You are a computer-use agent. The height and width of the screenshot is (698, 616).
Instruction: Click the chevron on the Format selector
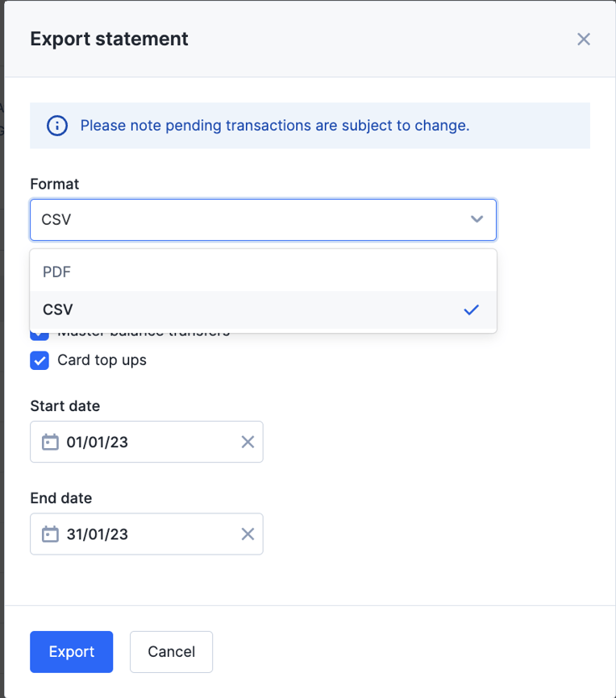pos(476,218)
